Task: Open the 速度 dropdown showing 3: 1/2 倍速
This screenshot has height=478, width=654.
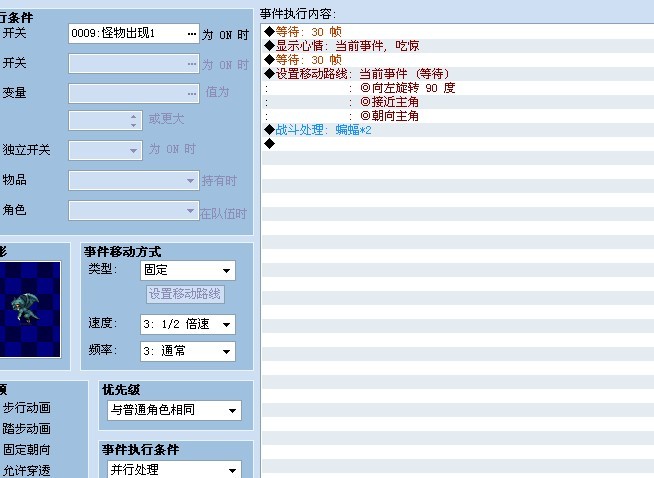Action: [x=188, y=324]
